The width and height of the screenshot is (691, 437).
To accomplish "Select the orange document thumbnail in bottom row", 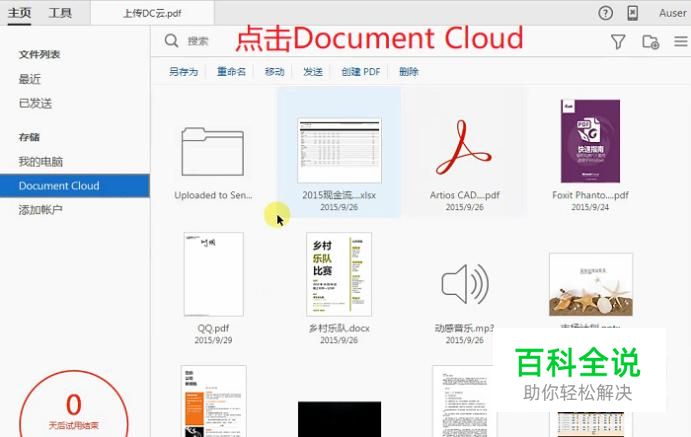I will coord(213,401).
